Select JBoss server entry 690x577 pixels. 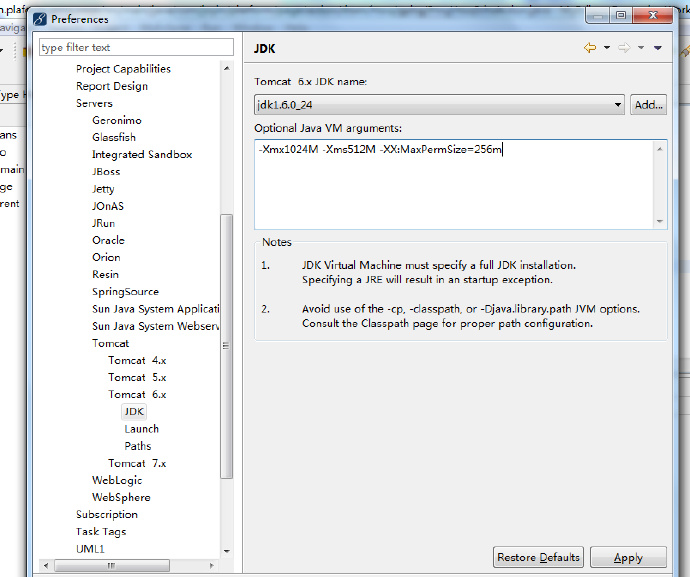[106, 172]
